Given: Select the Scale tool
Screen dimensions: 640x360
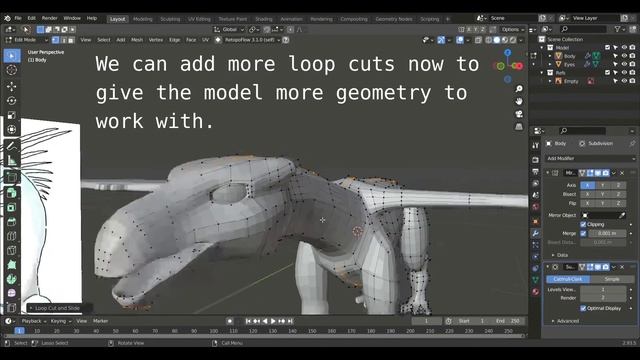Looking at the screenshot, I should pyautogui.click(x=11, y=115).
